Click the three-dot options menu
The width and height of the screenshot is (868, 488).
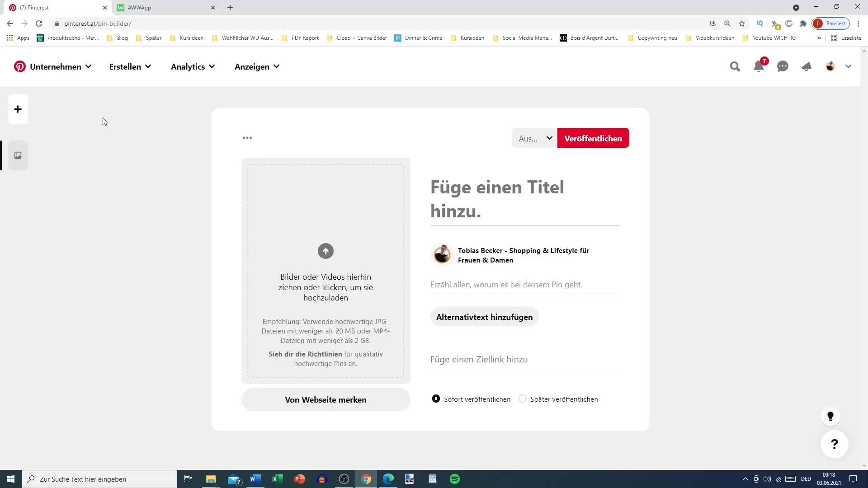247,138
